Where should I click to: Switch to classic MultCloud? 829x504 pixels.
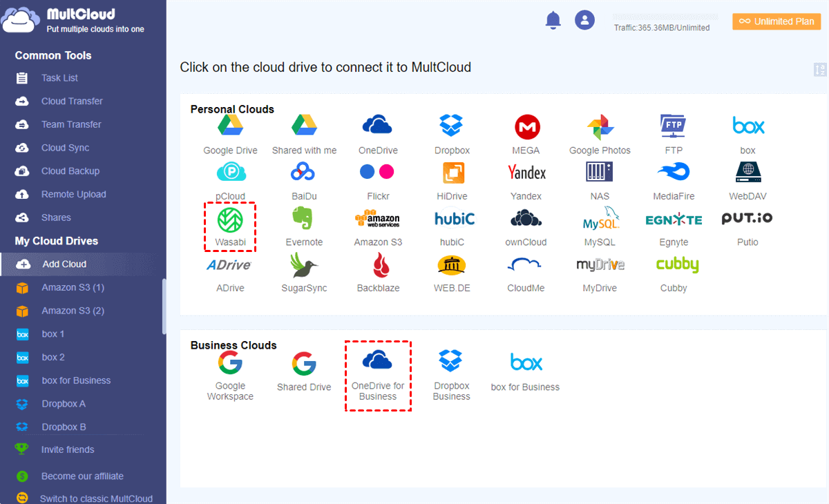click(96, 498)
